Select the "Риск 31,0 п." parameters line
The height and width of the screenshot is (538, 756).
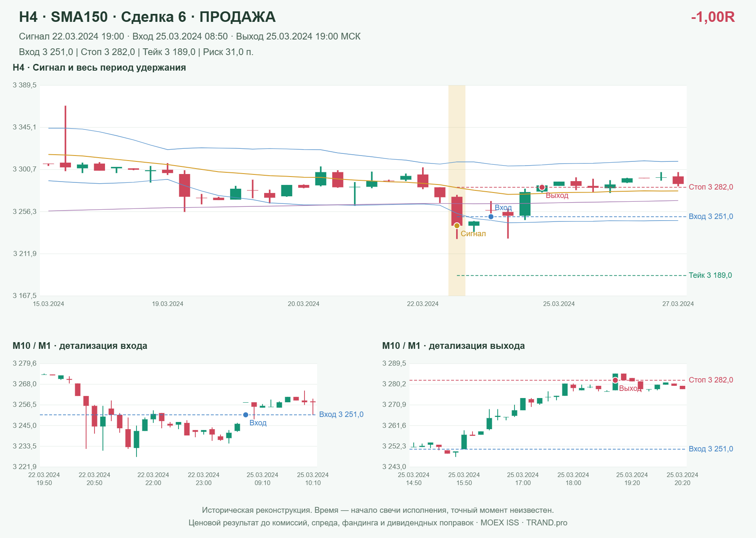pyautogui.click(x=136, y=52)
